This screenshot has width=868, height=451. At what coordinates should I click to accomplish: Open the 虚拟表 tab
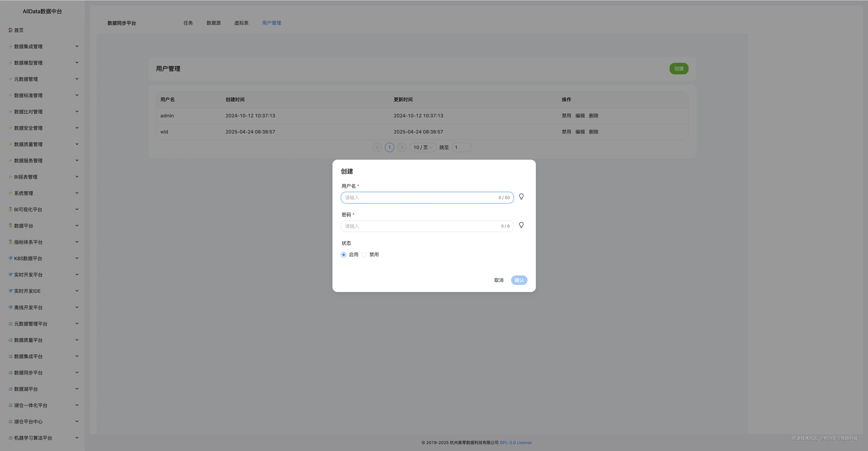[241, 23]
